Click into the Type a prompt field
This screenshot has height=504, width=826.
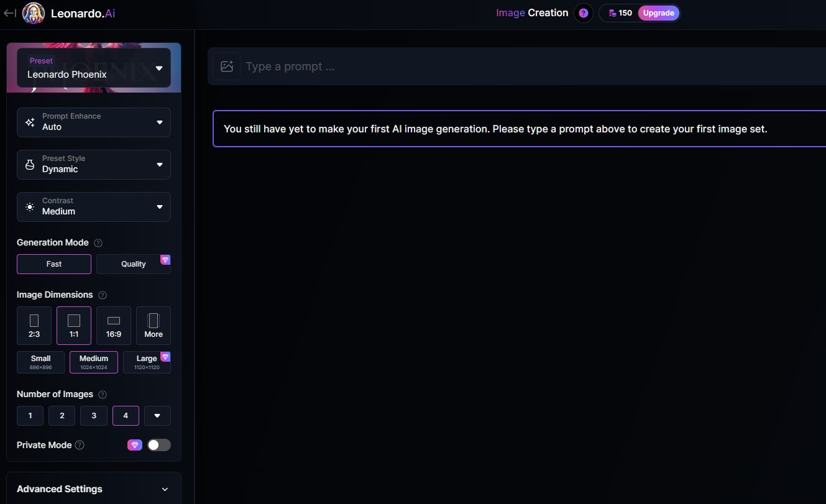coord(535,66)
